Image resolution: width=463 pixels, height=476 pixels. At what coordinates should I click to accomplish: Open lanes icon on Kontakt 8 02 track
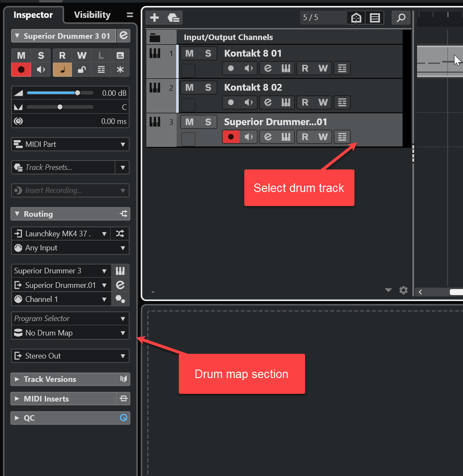tap(342, 102)
